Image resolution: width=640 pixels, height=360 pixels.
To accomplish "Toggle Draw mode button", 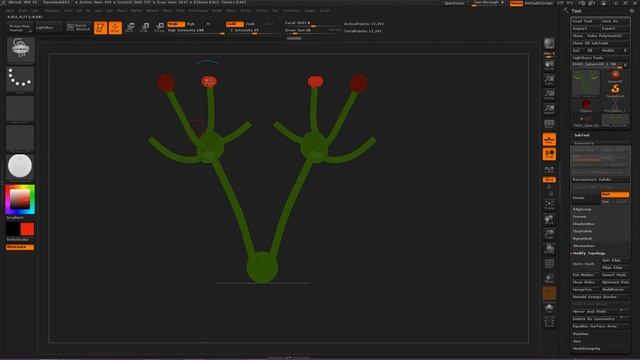I will tap(115, 27).
